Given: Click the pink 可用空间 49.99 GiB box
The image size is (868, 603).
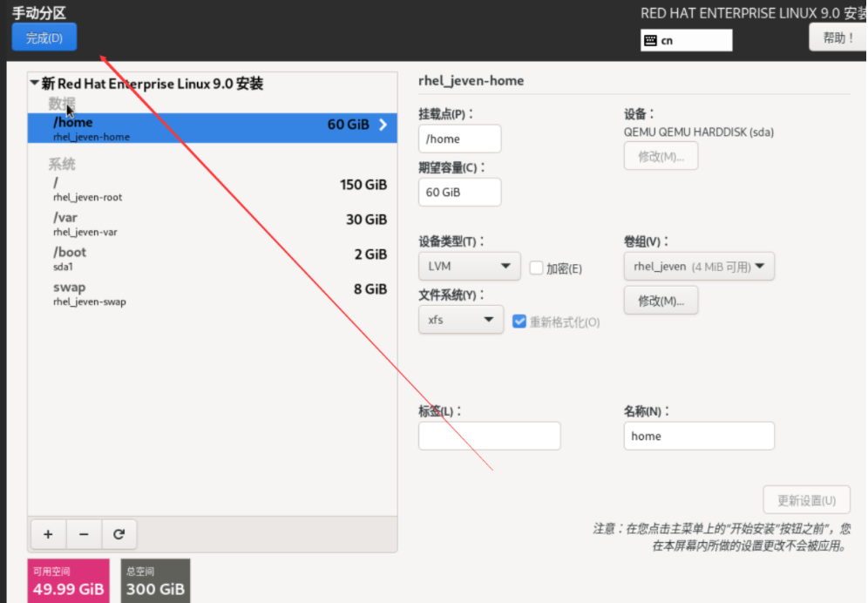Looking at the screenshot, I should click(x=69, y=581).
